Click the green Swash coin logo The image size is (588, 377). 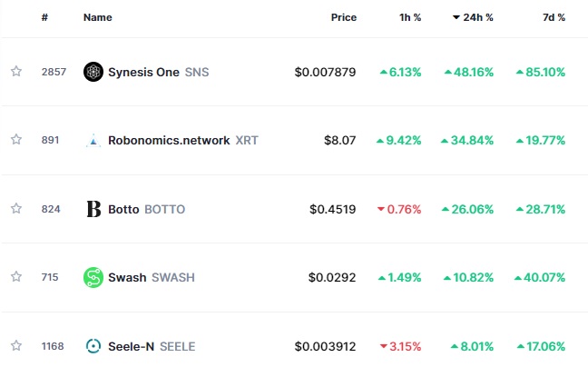(x=93, y=277)
